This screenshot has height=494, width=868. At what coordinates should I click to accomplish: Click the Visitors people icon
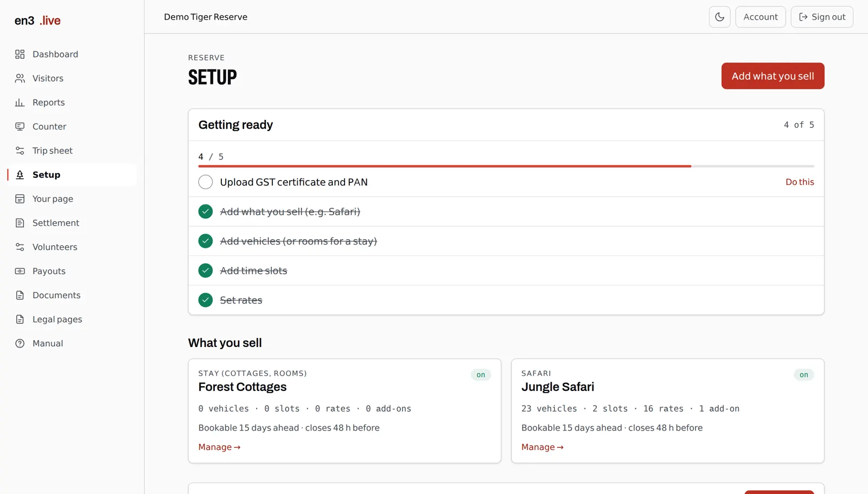(20, 78)
